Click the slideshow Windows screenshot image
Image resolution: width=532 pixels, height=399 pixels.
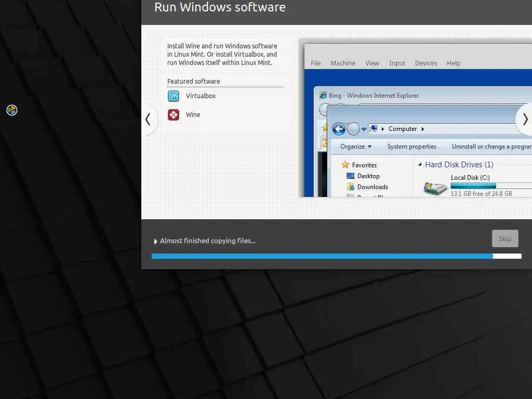click(x=416, y=117)
